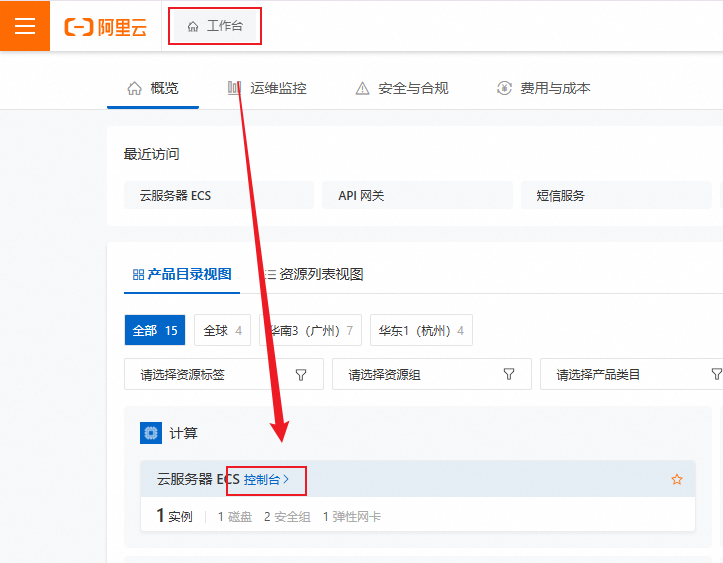Open the 请选择资源标签 dropdown

pos(224,374)
